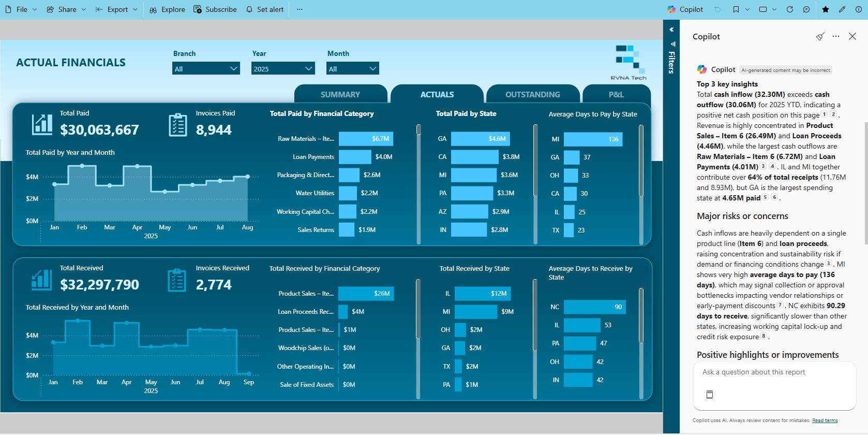Close the Copilot pane
This screenshot has width=868, height=435.
coord(852,36)
